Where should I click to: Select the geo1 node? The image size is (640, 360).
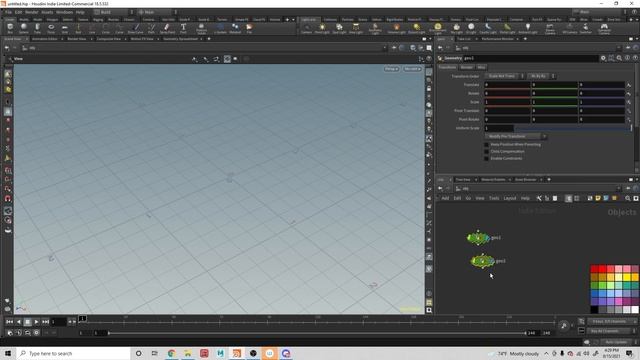pyautogui.click(x=478, y=238)
